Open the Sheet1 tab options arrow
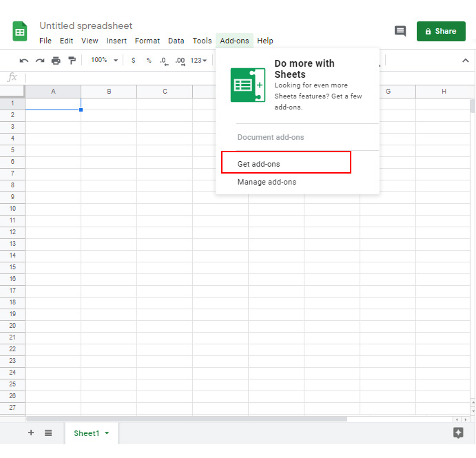Viewport: 476px width, 458px height. pyautogui.click(x=107, y=433)
